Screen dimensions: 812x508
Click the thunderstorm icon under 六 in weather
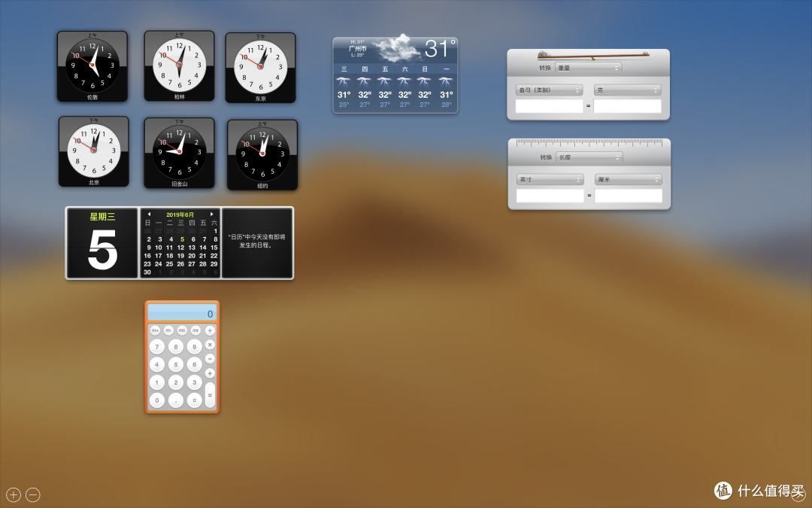pos(404,82)
